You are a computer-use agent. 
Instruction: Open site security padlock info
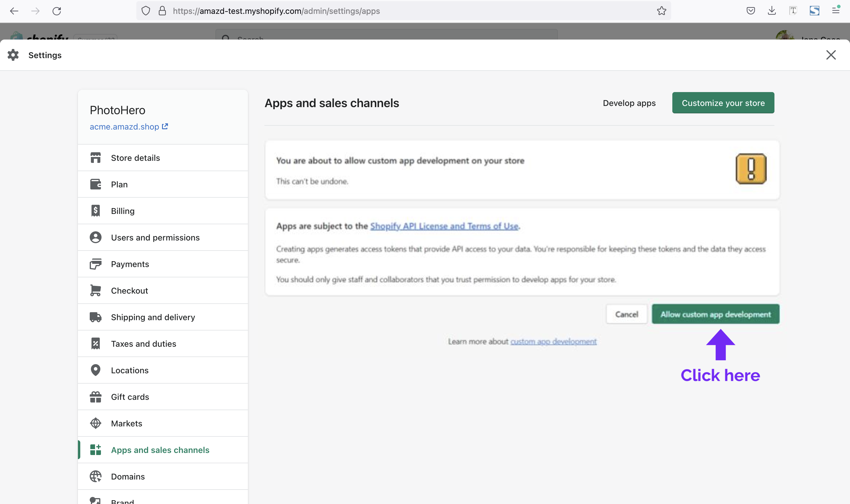point(162,11)
